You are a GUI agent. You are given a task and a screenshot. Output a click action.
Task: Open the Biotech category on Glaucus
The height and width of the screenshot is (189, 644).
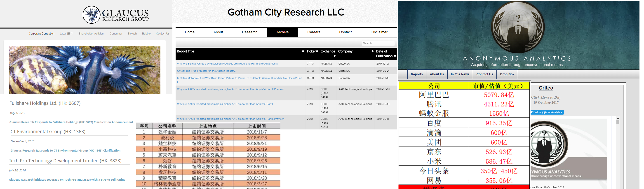[x=132, y=33]
